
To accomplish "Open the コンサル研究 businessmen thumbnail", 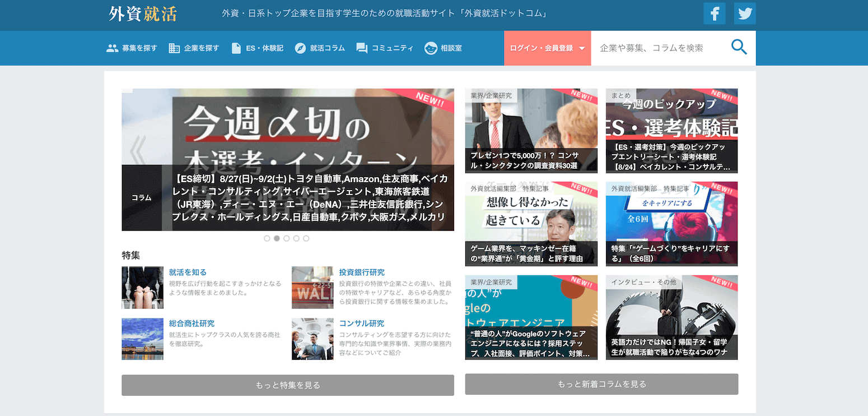I will click(x=312, y=339).
